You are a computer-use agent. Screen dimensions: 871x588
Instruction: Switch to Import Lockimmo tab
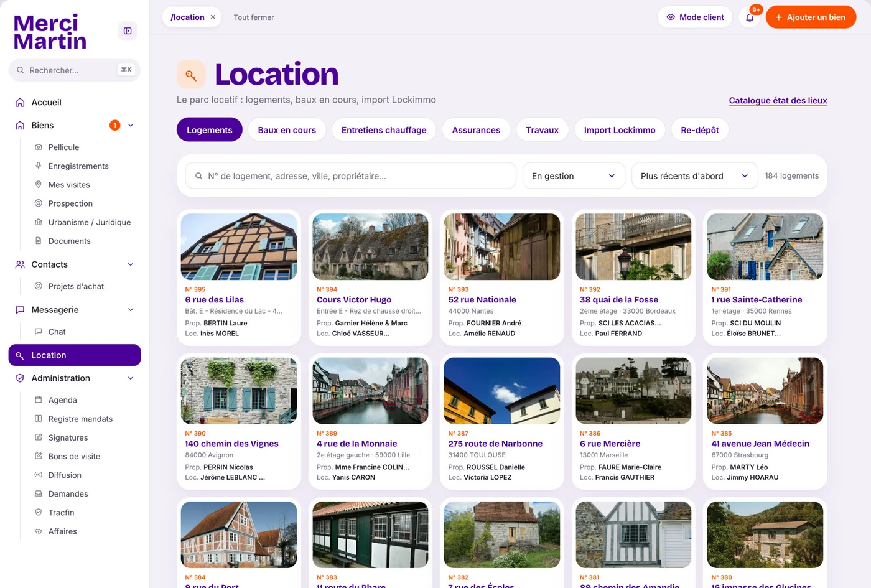(x=620, y=130)
